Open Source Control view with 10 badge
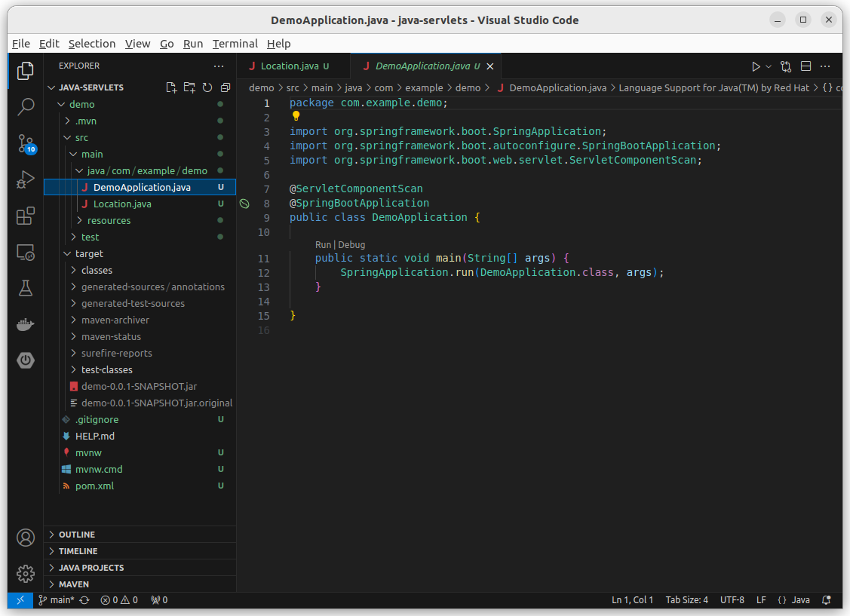Image resolution: width=850 pixels, height=616 pixels. tap(26, 143)
